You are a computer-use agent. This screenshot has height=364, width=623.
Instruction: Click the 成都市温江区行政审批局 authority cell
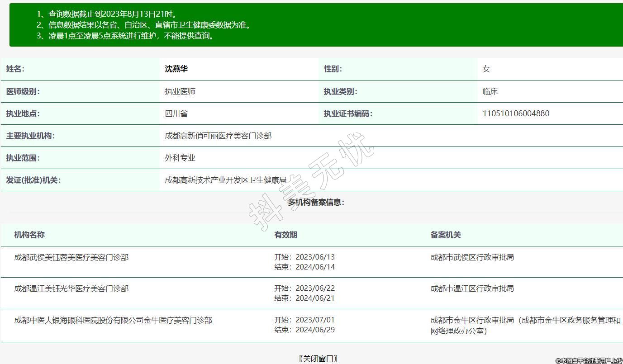tap(472, 288)
